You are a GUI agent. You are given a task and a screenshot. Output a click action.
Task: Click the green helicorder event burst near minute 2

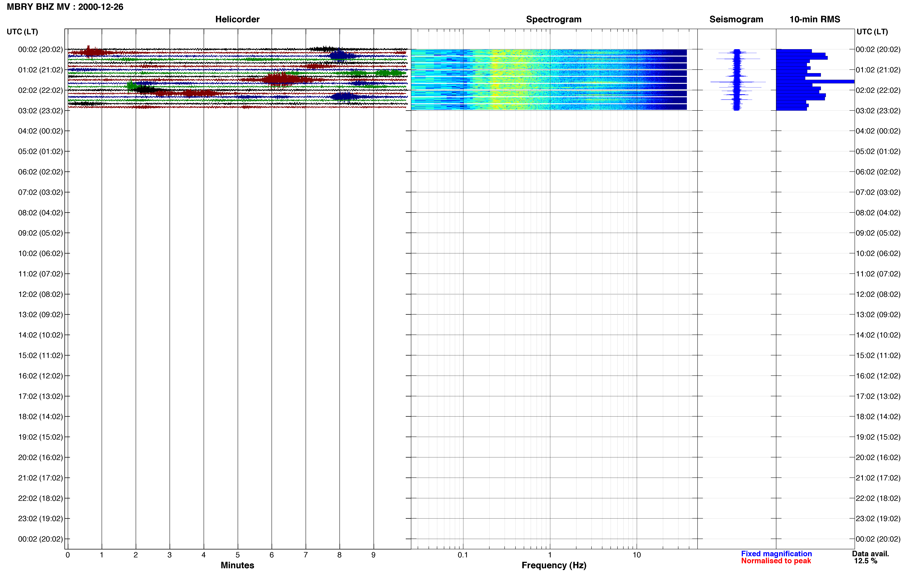[x=132, y=86]
